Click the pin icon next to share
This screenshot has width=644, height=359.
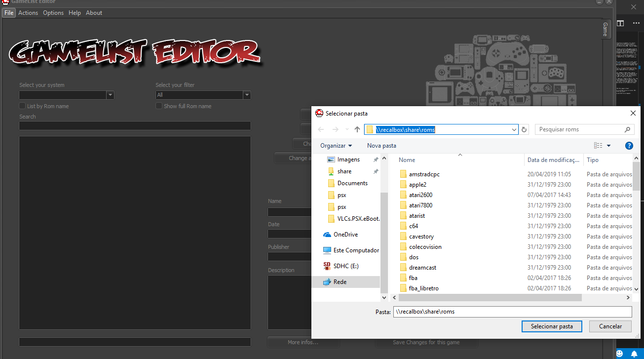coord(376,171)
